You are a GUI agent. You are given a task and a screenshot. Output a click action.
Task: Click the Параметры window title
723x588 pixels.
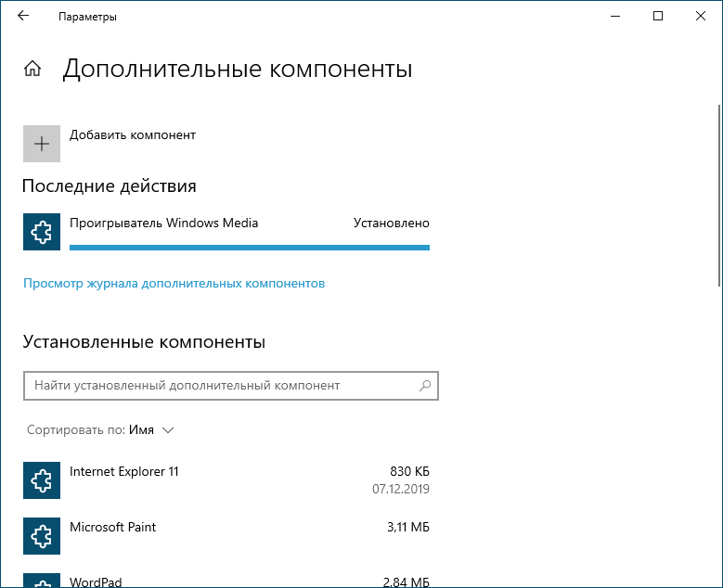click(87, 17)
